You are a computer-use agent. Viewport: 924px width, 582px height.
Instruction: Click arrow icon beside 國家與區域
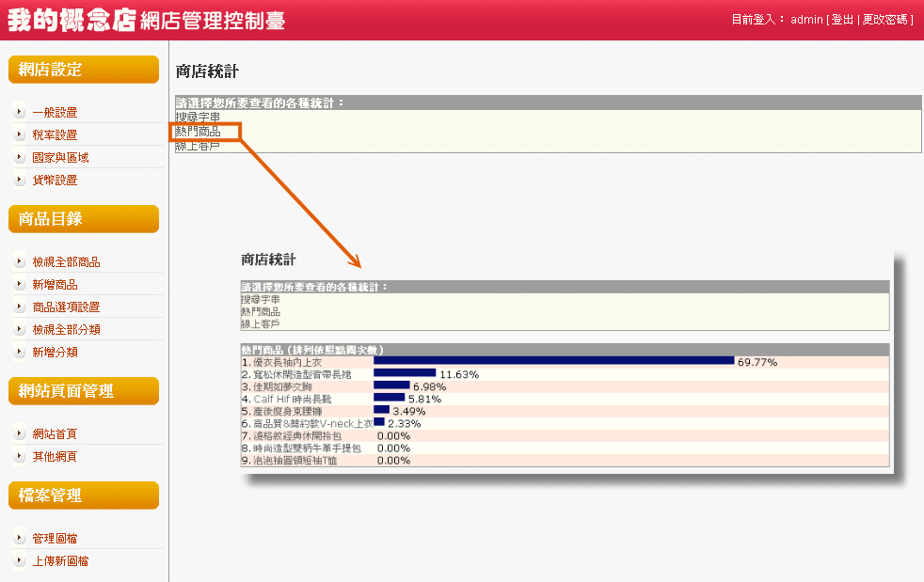point(19,157)
